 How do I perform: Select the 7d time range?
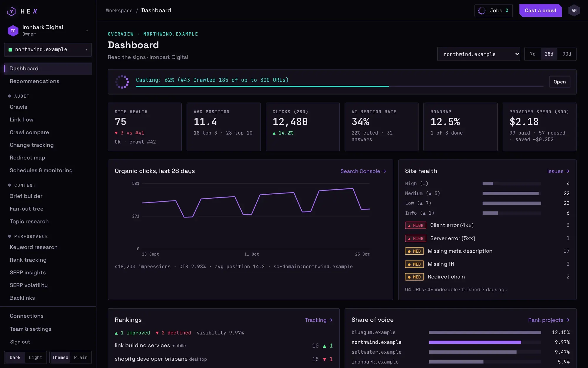(533, 54)
